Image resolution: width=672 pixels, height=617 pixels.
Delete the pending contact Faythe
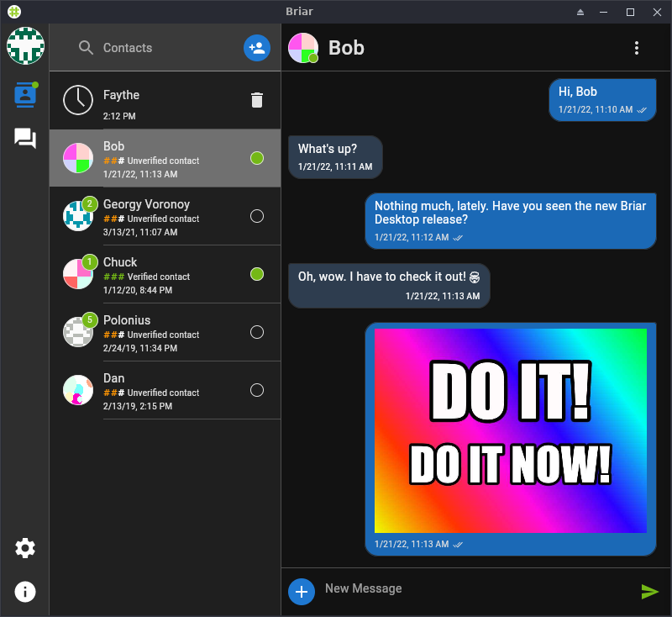click(x=258, y=99)
